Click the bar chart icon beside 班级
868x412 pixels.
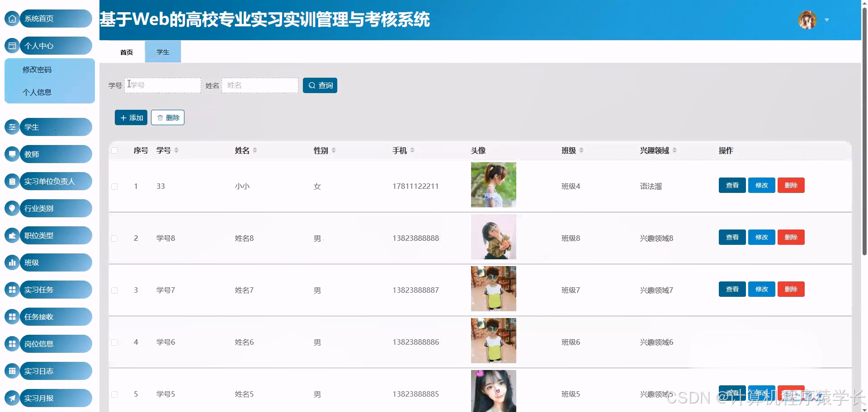coord(12,262)
